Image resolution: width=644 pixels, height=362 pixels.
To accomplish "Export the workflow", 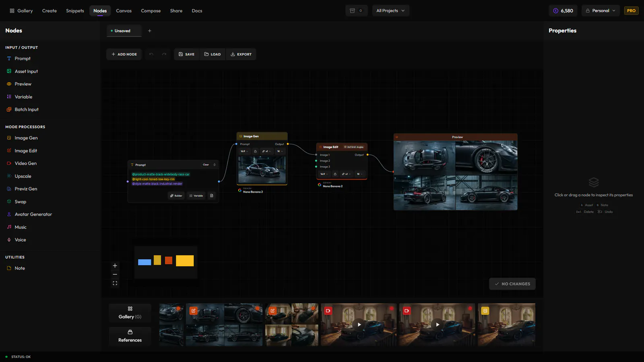I will click(x=241, y=54).
